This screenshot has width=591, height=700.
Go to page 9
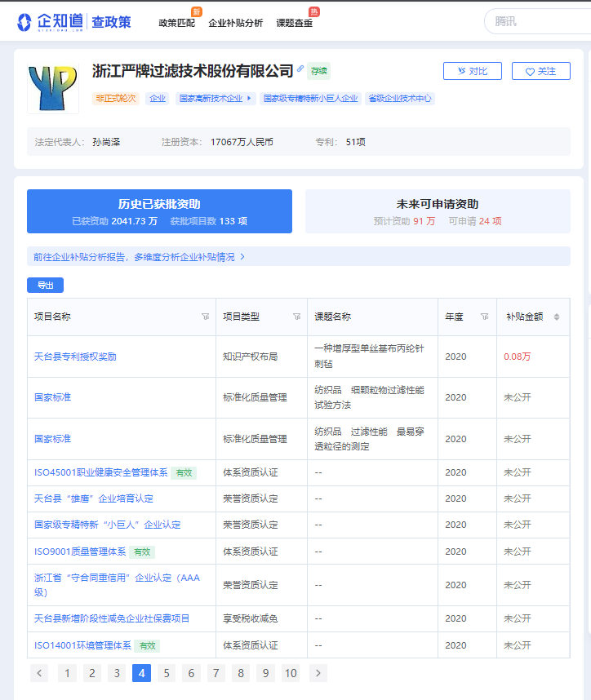pos(266,673)
